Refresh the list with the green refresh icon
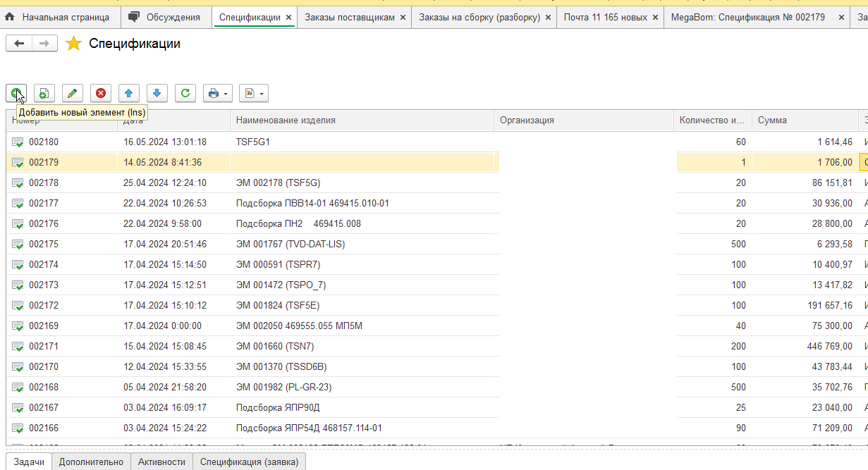The width and height of the screenshot is (868, 470). (185, 93)
